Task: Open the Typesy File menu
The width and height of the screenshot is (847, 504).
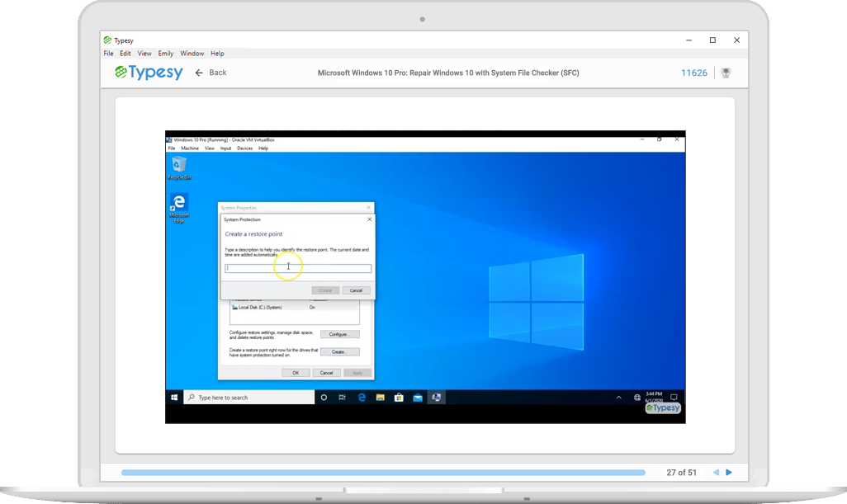Action: click(109, 54)
